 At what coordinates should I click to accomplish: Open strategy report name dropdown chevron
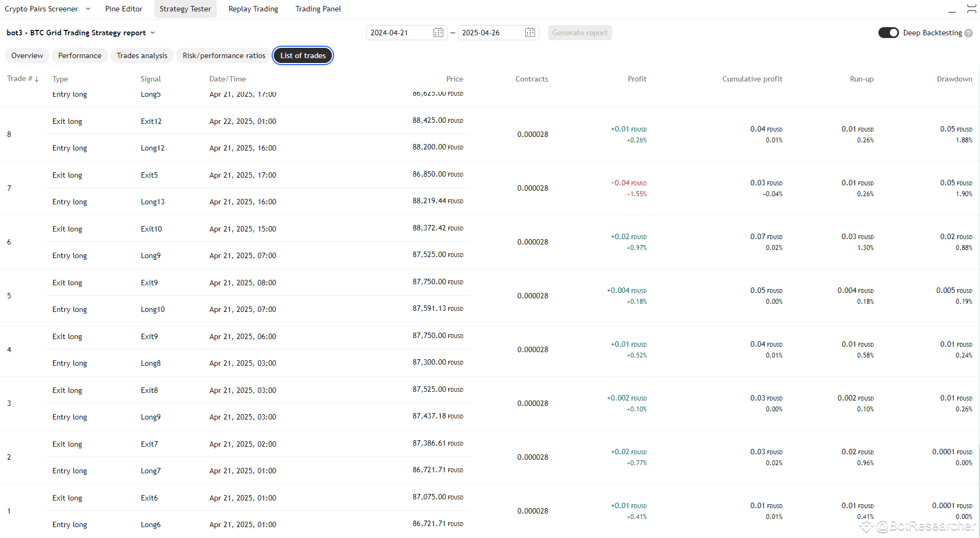(x=153, y=33)
